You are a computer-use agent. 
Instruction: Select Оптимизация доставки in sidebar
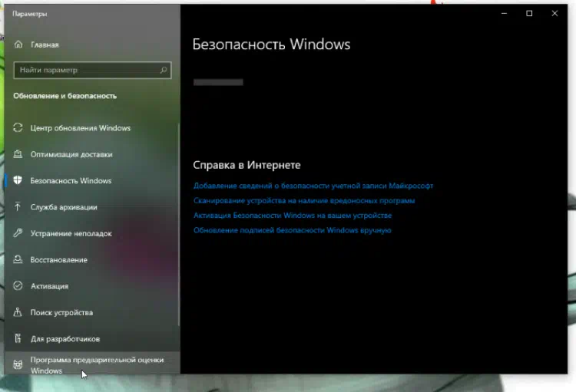[92, 154]
